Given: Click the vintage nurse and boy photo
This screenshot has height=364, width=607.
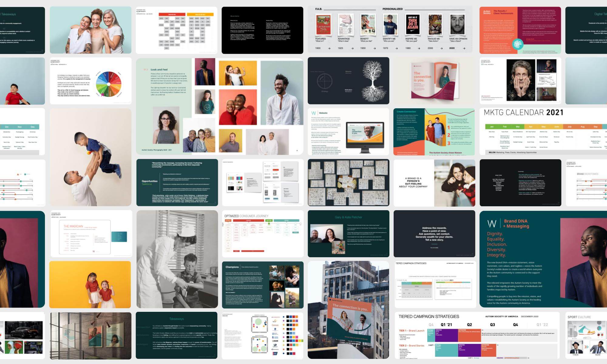Looking at the screenshot, I should pyautogui.click(x=177, y=259).
